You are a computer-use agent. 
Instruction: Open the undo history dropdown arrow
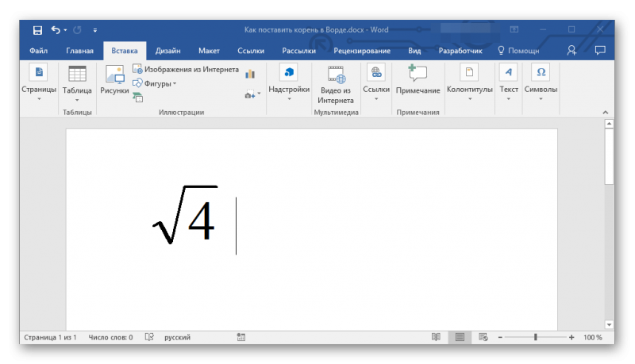click(x=65, y=30)
